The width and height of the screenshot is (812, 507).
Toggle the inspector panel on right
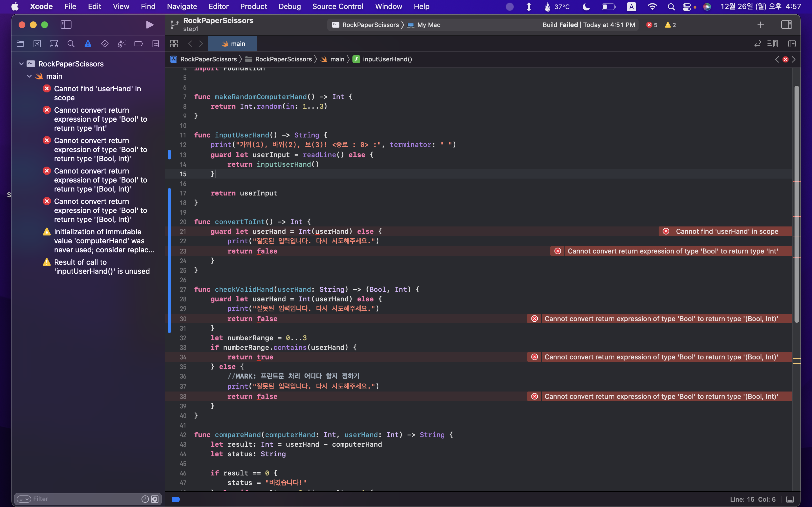pyautogui.click(x=787, y=25)
